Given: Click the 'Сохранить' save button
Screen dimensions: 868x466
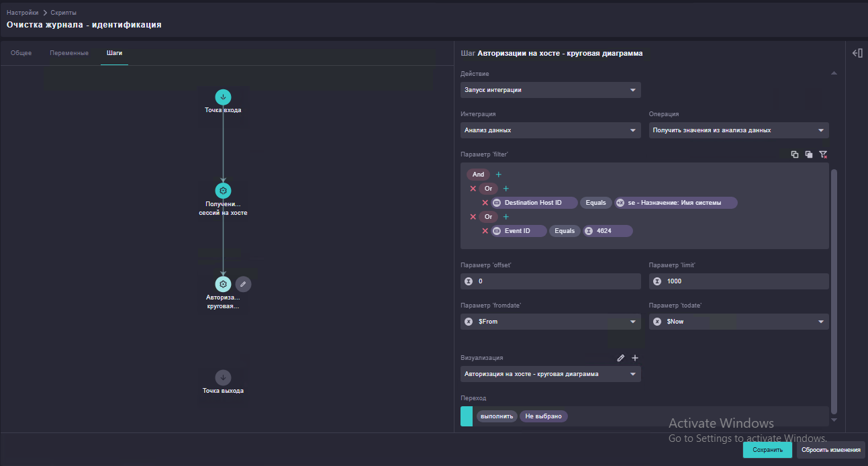Looking at the screenshot, I should click(x=767, y=450).
